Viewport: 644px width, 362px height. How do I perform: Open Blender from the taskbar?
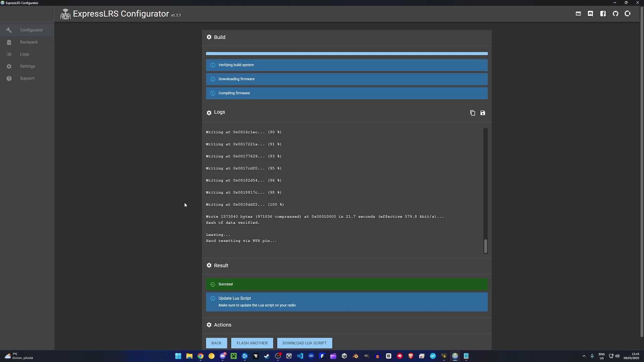click(356, 356)
